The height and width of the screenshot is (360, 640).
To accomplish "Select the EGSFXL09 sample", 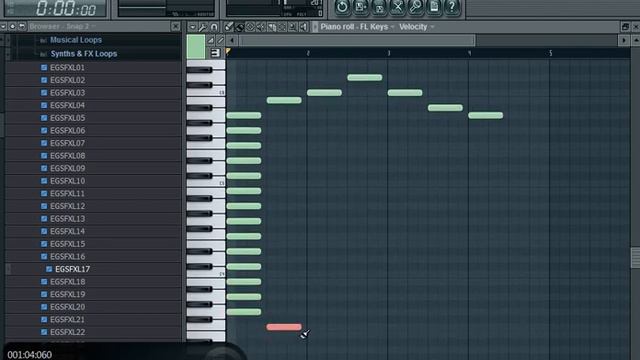I will pos(67,168).
